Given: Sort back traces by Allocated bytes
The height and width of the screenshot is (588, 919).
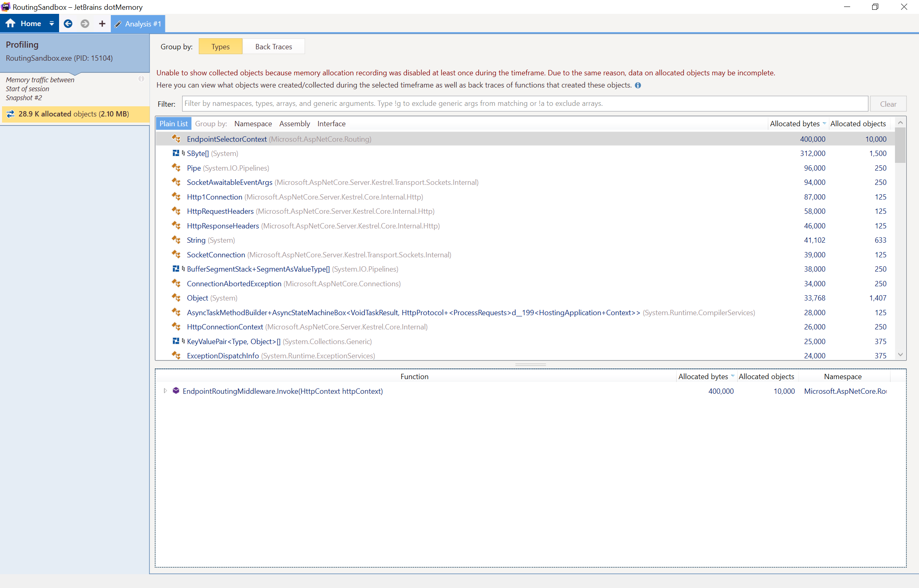Looking at the screenshot, I should (x=706, y=377).
